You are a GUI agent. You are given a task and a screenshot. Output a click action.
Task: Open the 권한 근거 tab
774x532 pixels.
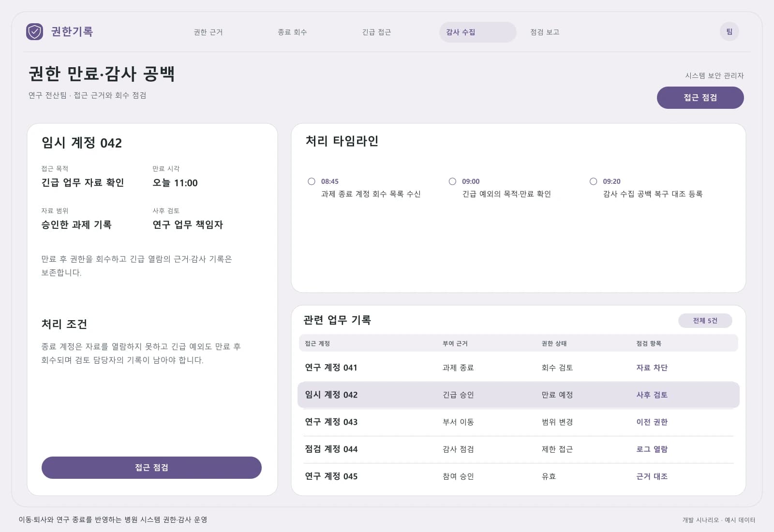coord(208,32)
